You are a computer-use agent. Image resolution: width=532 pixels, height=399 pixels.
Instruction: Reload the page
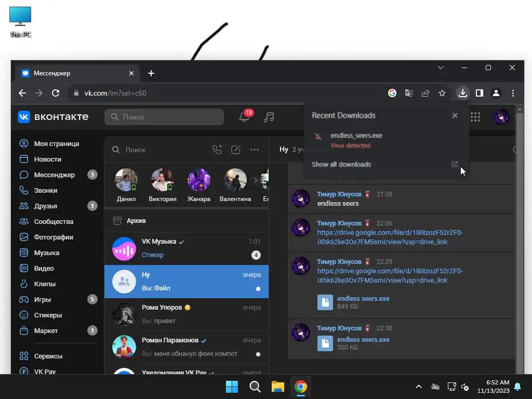click(56, 93)
